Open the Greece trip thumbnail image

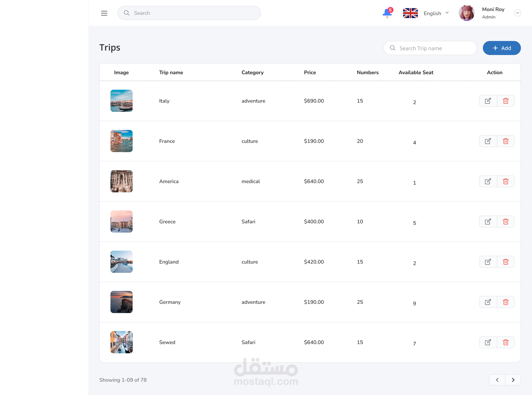121,221
